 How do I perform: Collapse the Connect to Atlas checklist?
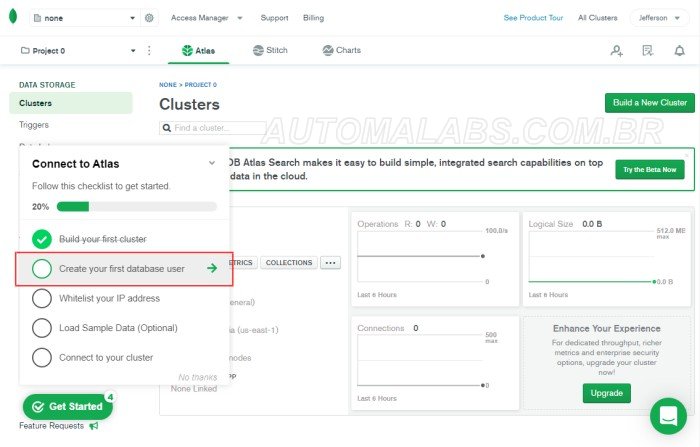pos(212,163)
